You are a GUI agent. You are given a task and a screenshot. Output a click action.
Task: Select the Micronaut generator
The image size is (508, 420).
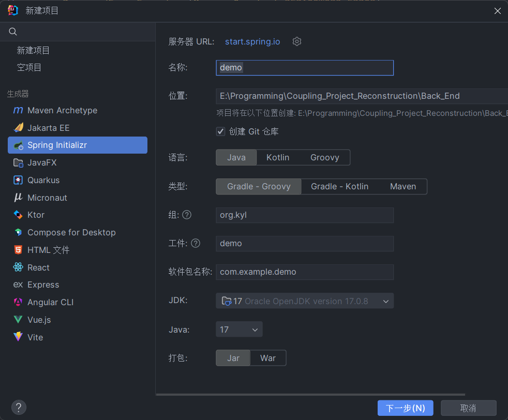[47, 198]
